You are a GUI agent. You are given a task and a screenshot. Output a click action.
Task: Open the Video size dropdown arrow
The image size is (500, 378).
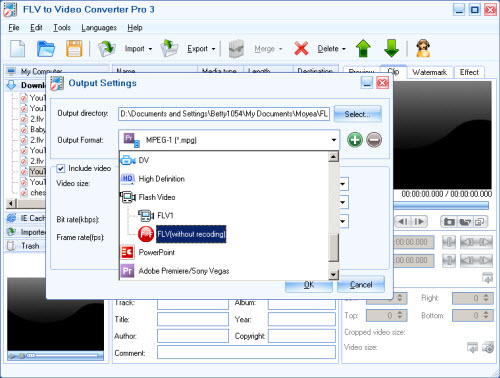(x=343, y=184)
